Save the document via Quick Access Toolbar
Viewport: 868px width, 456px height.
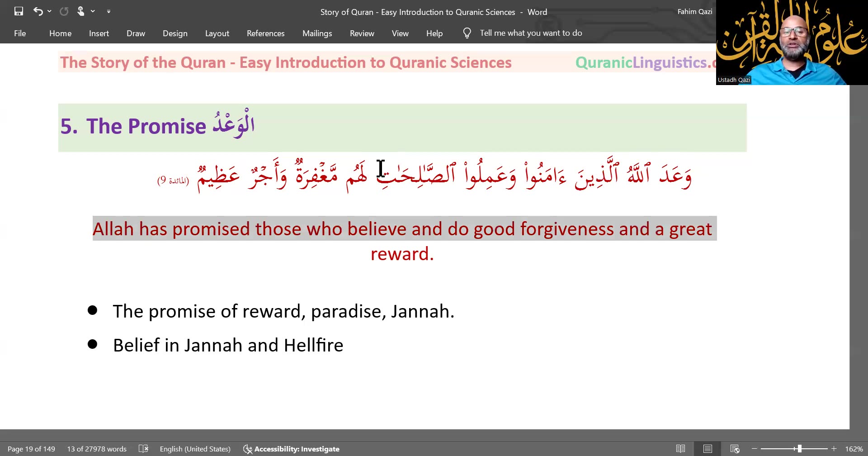point(19,11)
